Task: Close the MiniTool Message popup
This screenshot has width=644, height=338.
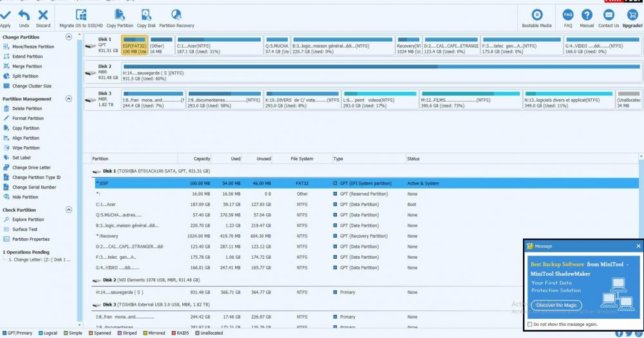Action: [638, 246]
